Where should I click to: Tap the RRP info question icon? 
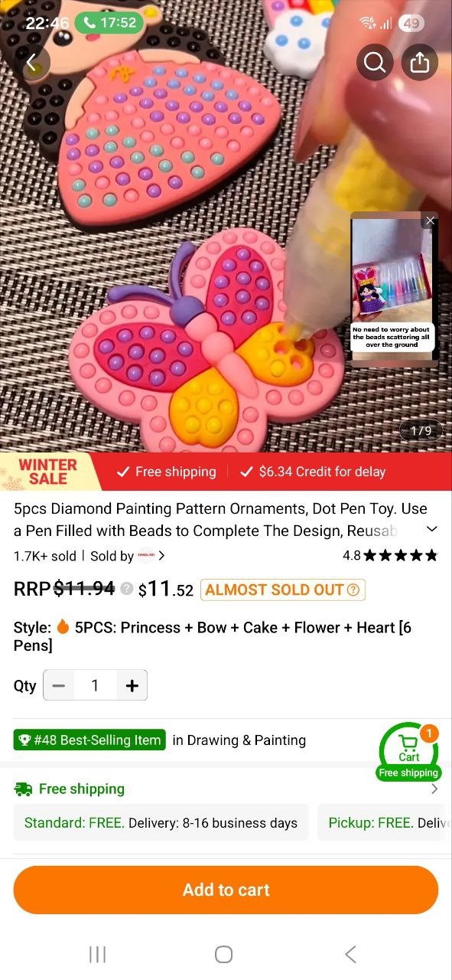coord(126,589)
